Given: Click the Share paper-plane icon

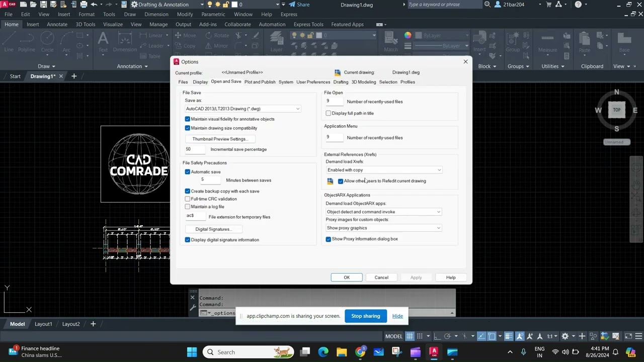Looking at the screenshot, I should coord(291,5).
